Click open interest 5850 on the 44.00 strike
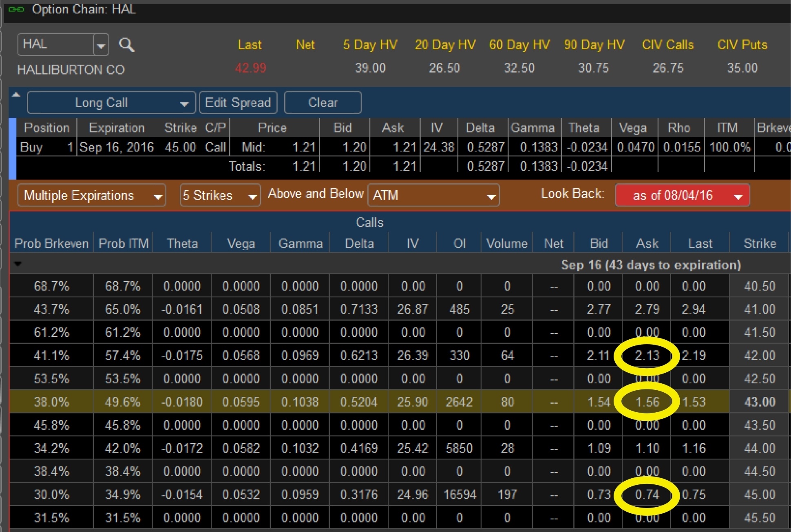 pyautogui.click(x=460, y=448)
